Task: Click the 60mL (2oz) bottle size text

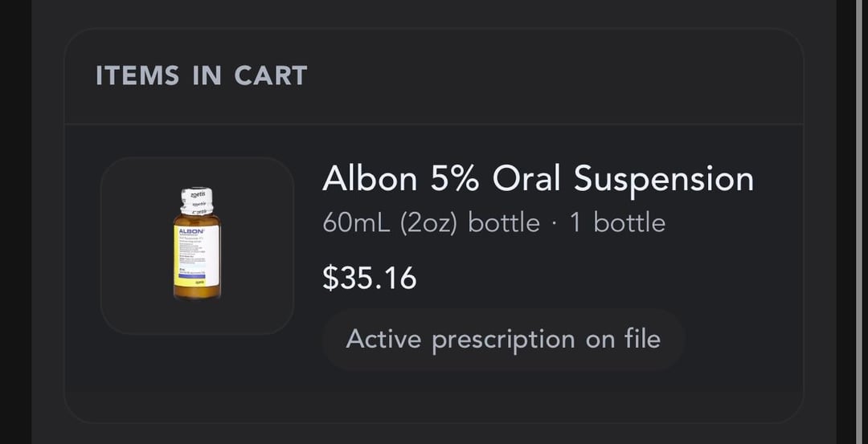Action: coord(431,222)
